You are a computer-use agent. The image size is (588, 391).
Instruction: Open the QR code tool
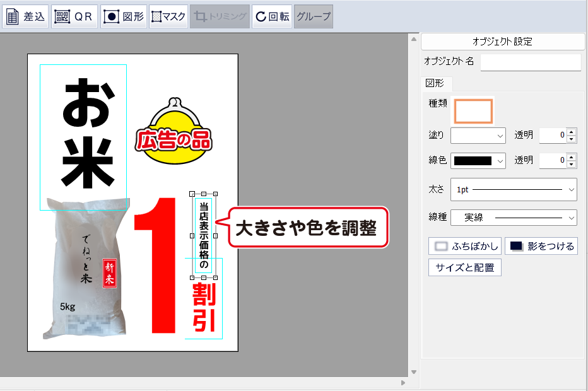74,16
